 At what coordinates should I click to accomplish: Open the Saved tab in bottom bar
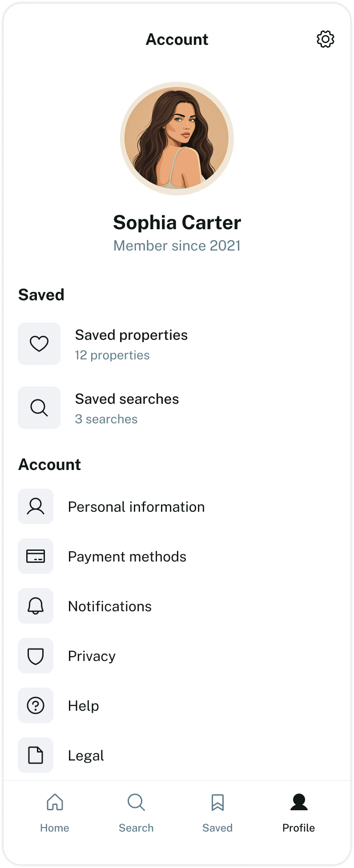click(x=217, y=813)
